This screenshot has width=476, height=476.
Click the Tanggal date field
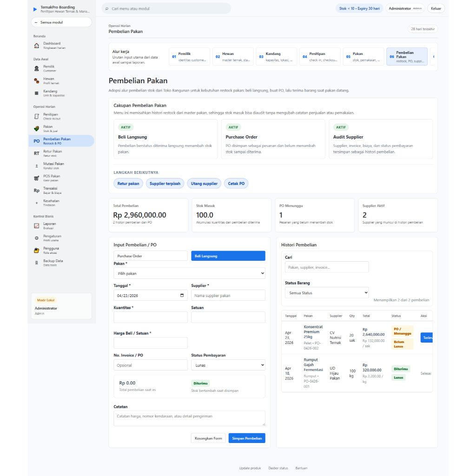(151, 295)
